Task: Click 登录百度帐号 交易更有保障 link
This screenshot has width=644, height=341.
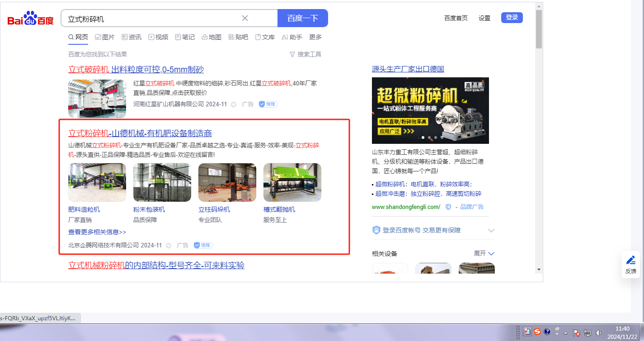Action: point(422,230)
